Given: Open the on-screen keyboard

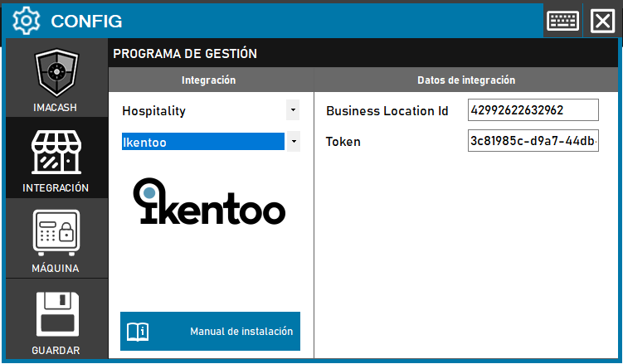Looking at the screenshot, I should pyautogui.click(x=562, y=21).
